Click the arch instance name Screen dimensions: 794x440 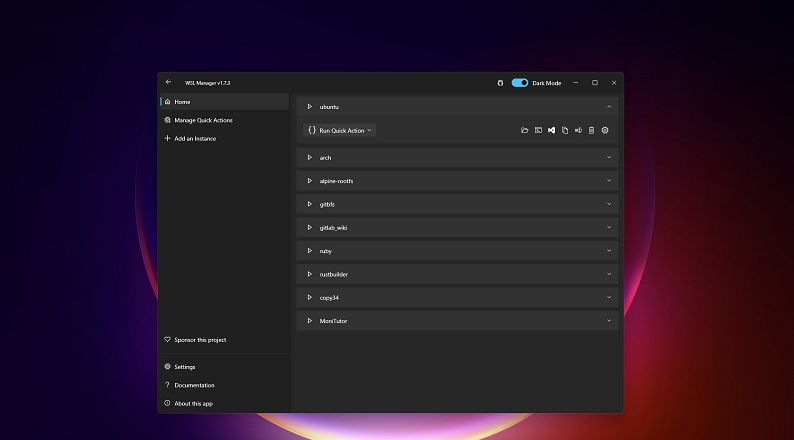click(x=325, y=158)
